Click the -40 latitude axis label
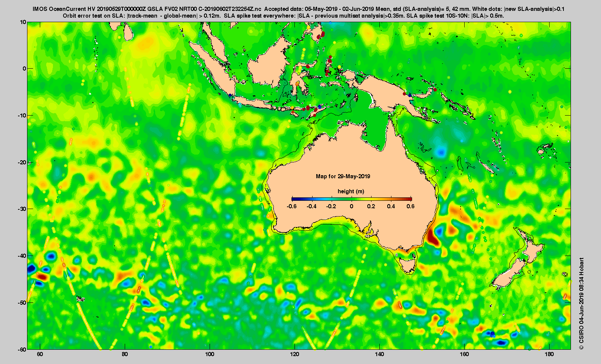This screenshot has height=364, width=601. pos(22,256)
